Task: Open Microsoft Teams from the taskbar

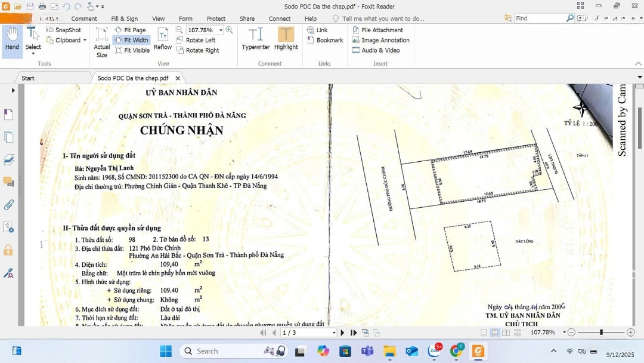Action: coord(367,351)
